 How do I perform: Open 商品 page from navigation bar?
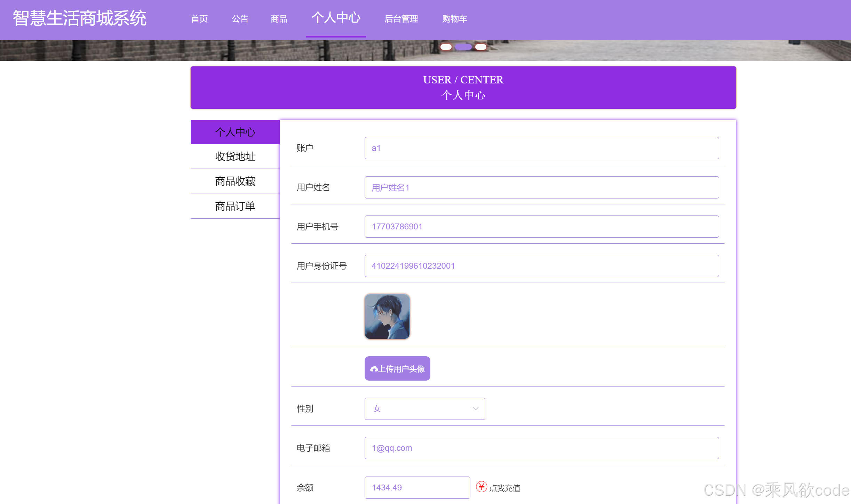279,19
